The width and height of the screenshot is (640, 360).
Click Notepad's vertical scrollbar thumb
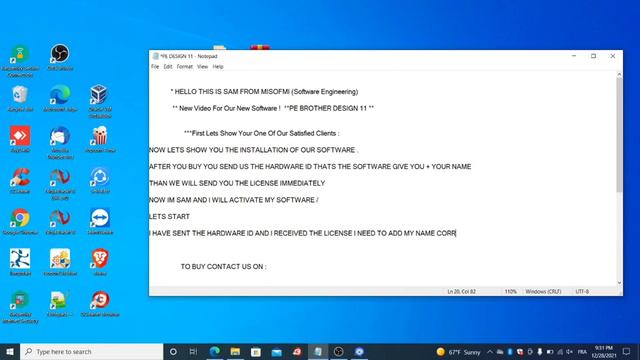(619, 135)
